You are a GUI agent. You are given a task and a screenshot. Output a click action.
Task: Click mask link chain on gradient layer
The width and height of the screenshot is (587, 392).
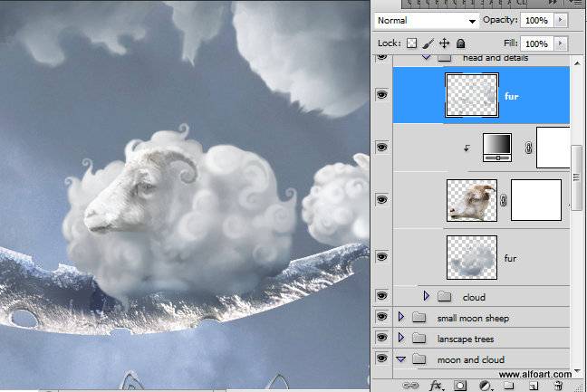click(528, 148)
